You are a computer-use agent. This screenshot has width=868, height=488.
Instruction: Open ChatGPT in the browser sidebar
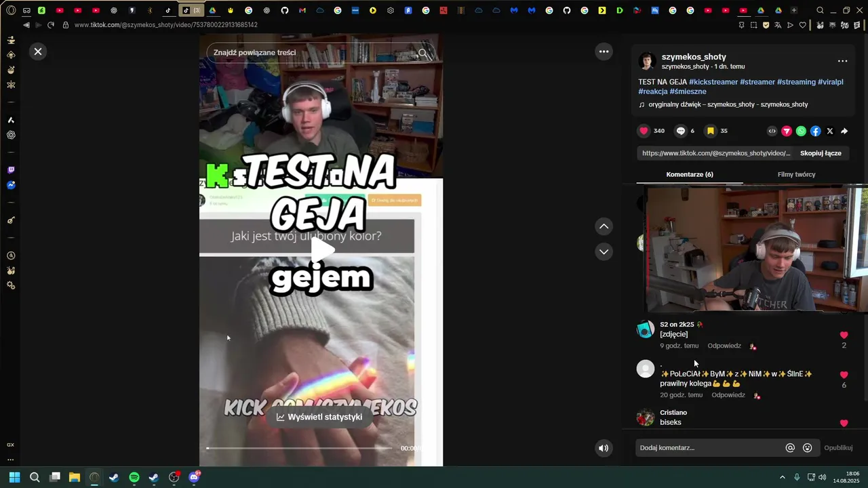click(x=11, y=135)
